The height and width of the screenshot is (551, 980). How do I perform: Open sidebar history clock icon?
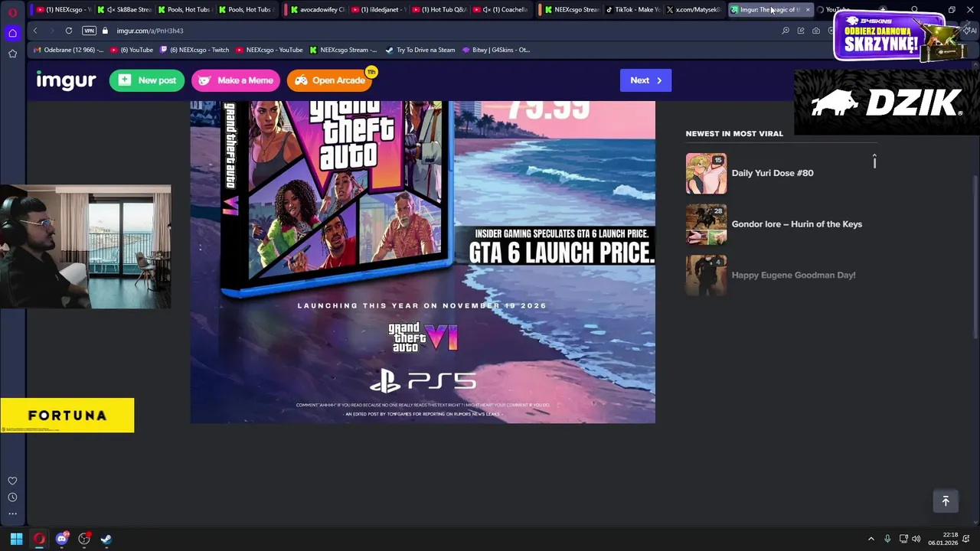[x=12, y=497]
